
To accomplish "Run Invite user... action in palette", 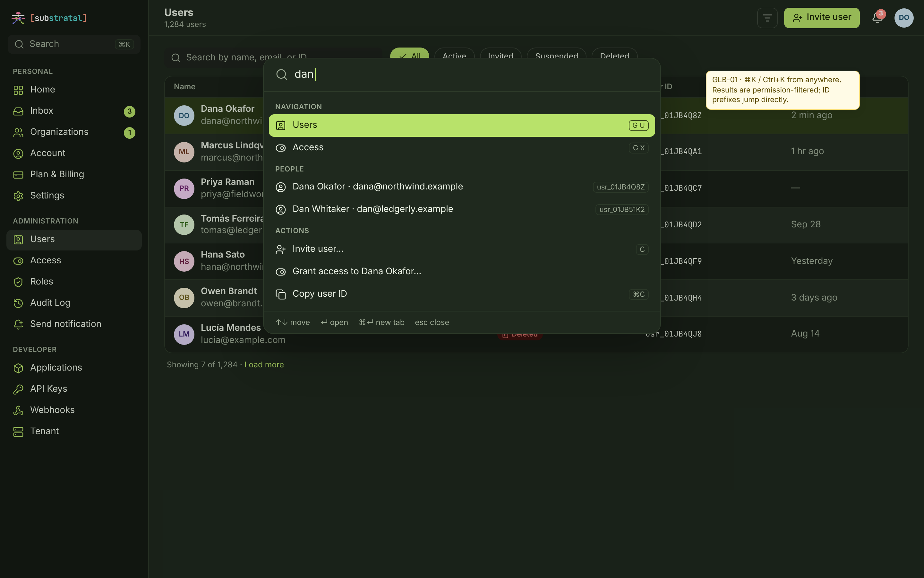I will click(462, 249).
